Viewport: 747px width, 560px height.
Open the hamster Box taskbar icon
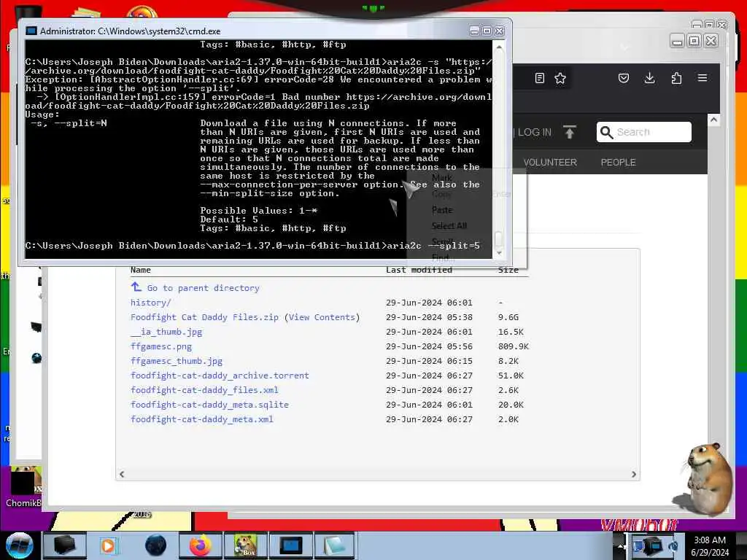pos(245,545)
